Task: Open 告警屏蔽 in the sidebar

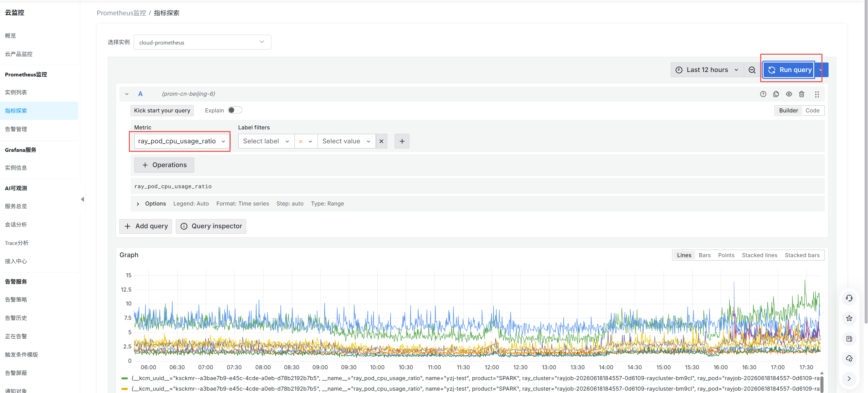Action: click(x=16, y=373)
